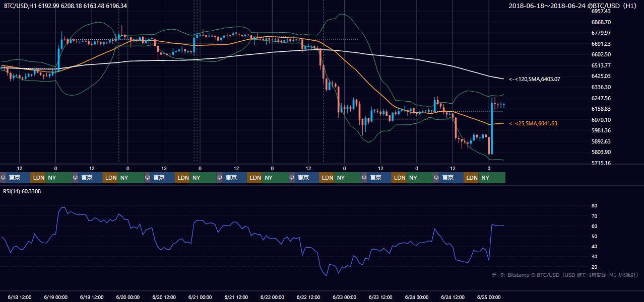Click the 6/22 00:00 date label
This screenshot has width=644, height=302.
(272, 297)
